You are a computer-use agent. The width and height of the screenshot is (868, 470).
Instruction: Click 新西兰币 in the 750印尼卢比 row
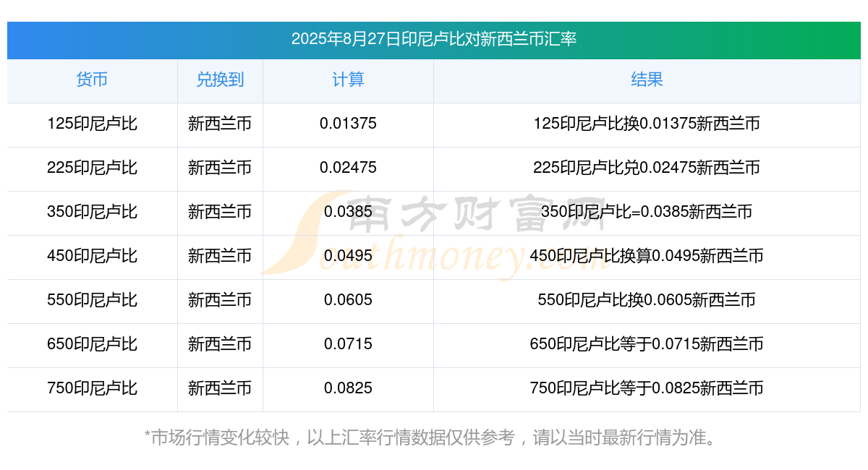220,388
